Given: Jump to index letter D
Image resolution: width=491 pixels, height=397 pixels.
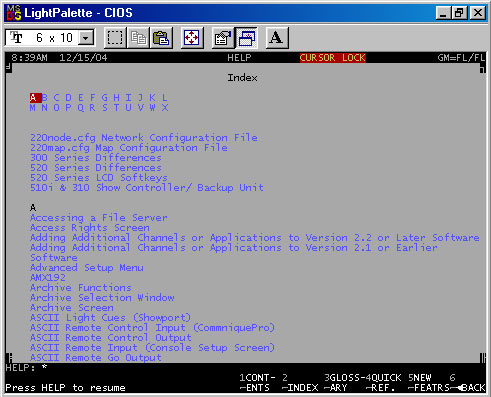Looking at the screenshot, I should 68,98.
